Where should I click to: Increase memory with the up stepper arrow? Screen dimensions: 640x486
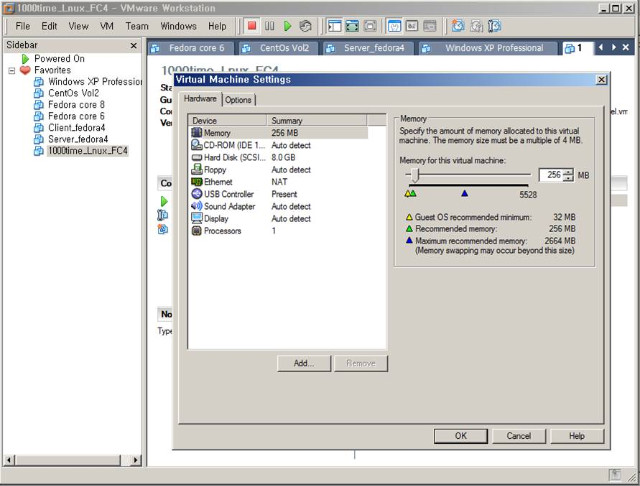(568, 172)
